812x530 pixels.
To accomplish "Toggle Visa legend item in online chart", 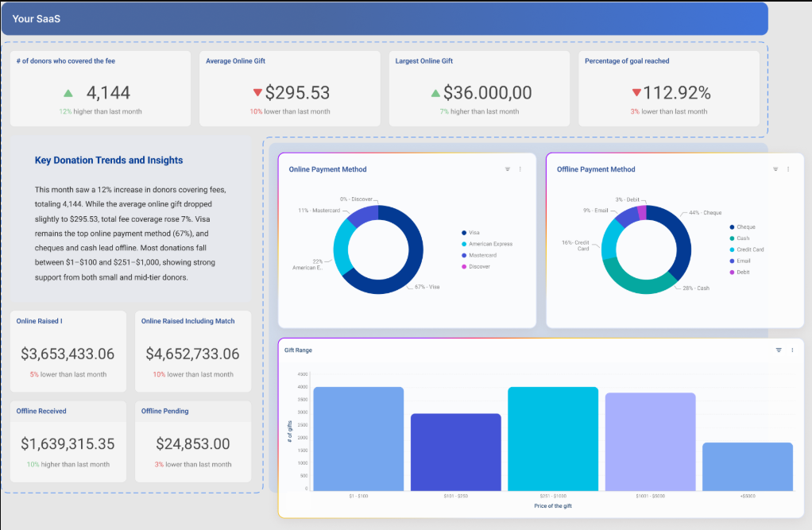I will click(474, 233).
